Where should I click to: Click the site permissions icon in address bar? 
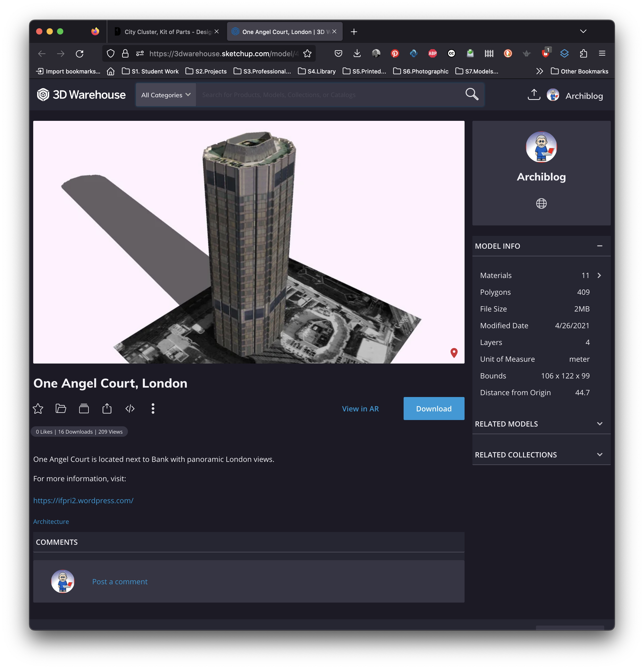140,54
